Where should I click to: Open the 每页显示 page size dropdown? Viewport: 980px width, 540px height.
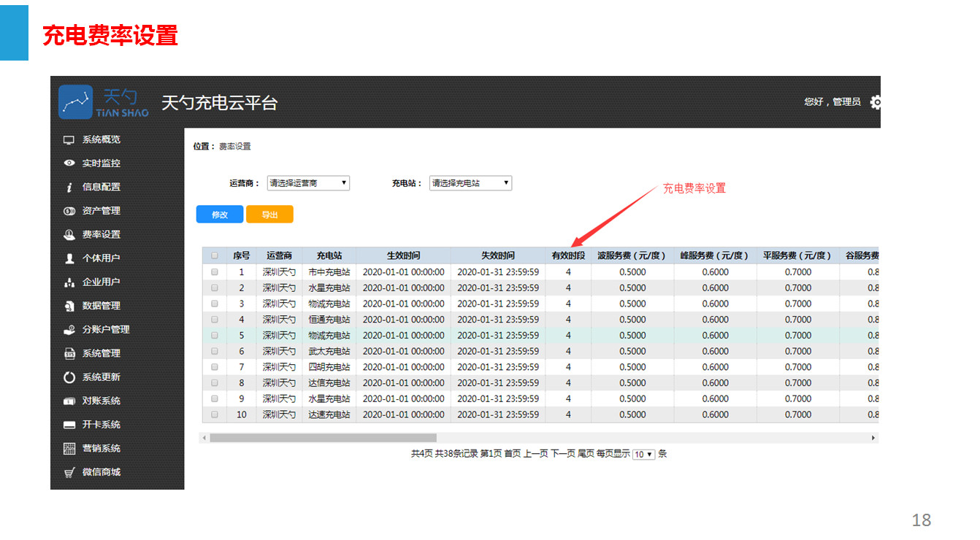(x=643, y=455)
